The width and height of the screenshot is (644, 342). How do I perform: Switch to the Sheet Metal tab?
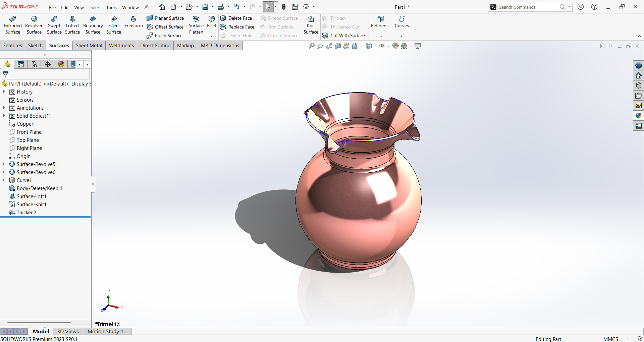[89, 46]
